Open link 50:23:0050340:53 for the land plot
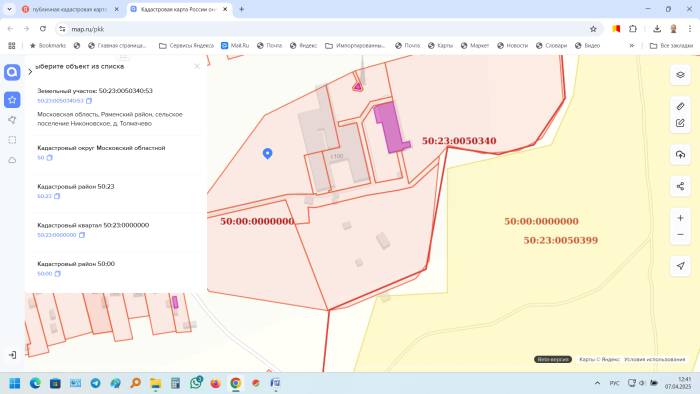This screenshot has width=700, height=394. point(60,101)
